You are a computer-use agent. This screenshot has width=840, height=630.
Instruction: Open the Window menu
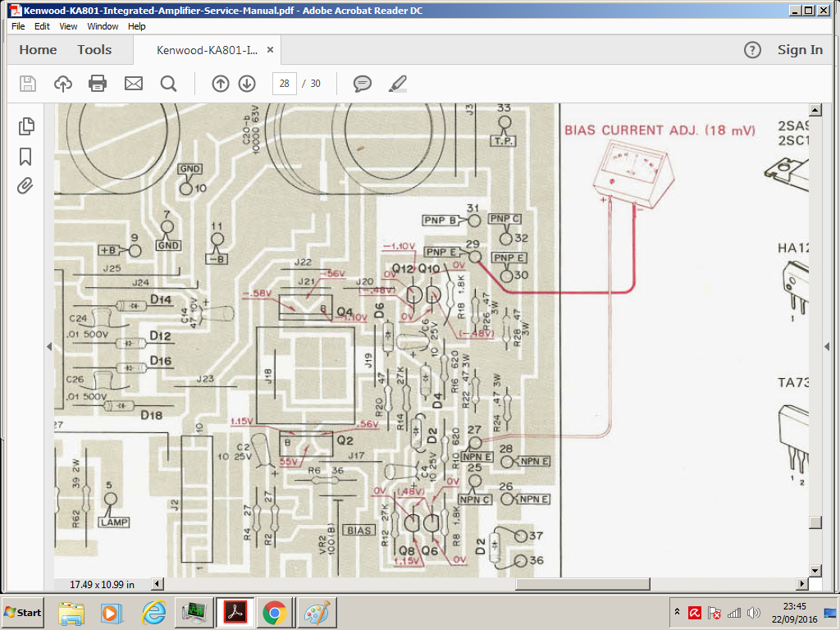coord(103,26)
